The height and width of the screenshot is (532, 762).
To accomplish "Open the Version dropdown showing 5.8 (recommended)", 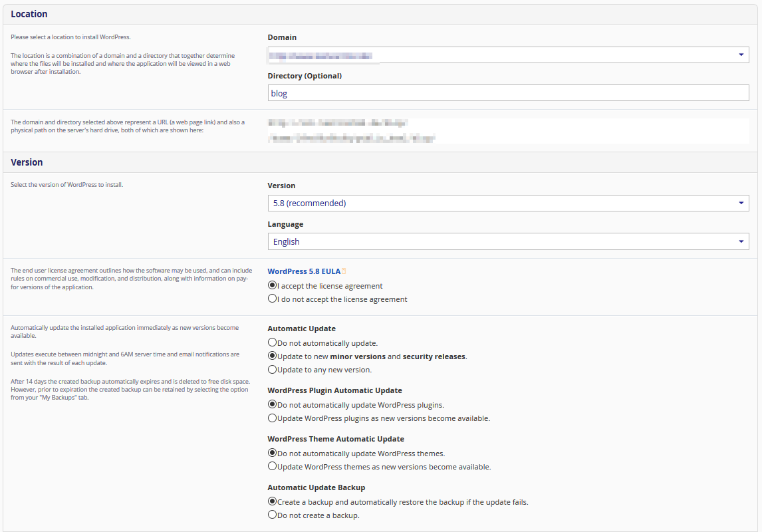I will (x=508, y=203).
